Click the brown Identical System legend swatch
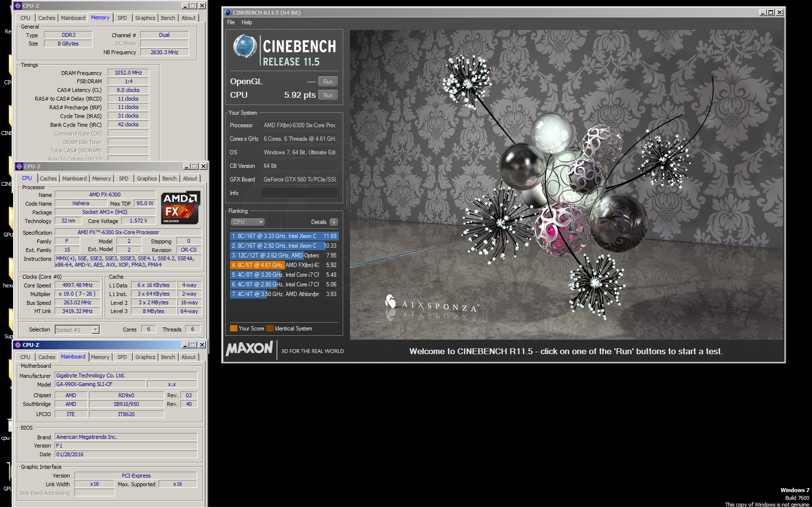The image size is (812, 508). coord(270,329)
